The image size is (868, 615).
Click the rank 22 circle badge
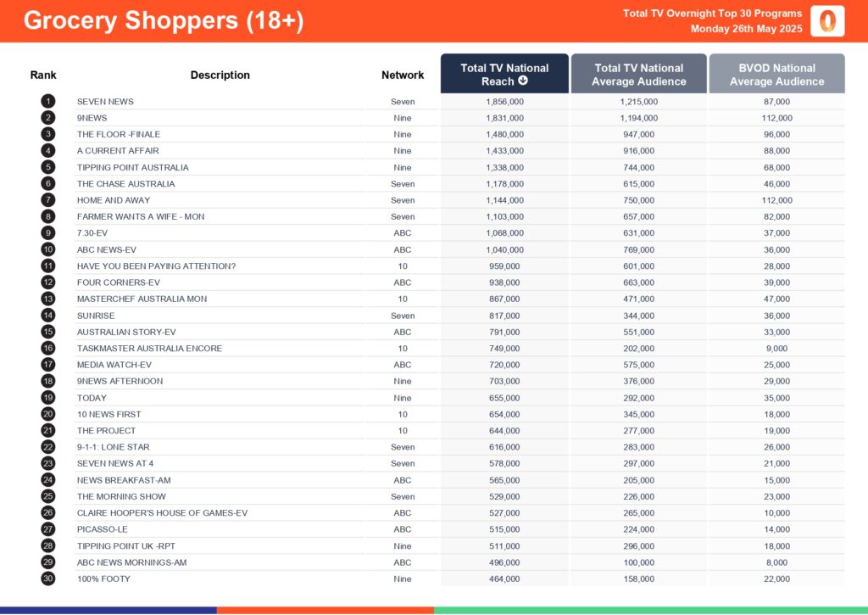point(48,447)
